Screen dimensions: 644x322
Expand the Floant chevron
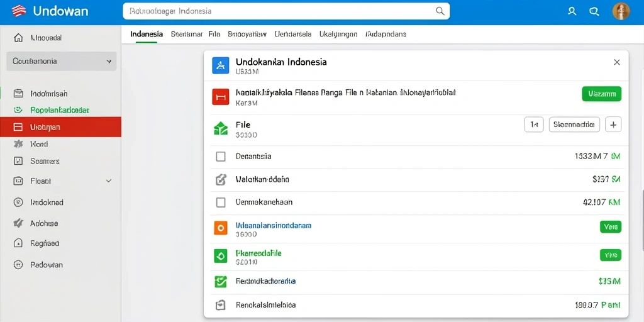click(x=109, y=180)
